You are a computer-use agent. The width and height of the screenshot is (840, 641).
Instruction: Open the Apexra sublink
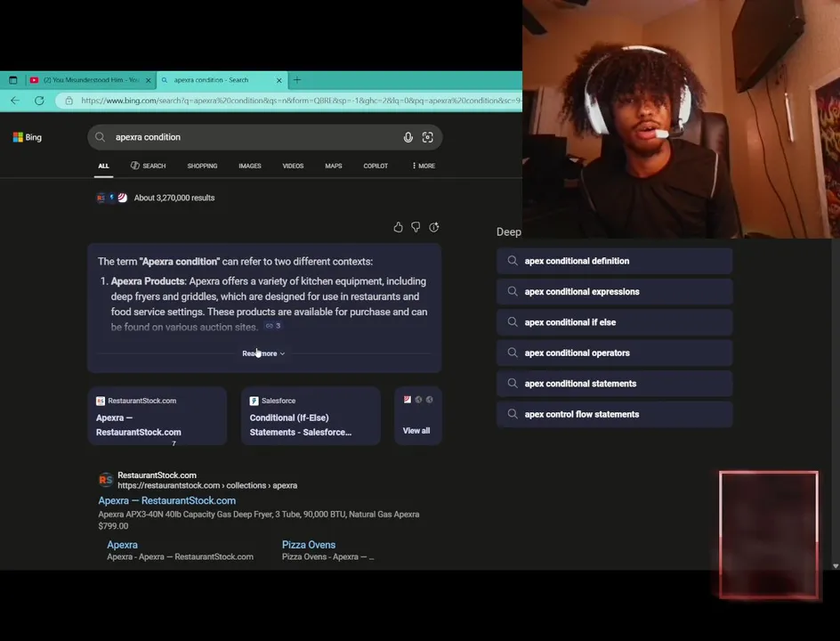122,545
